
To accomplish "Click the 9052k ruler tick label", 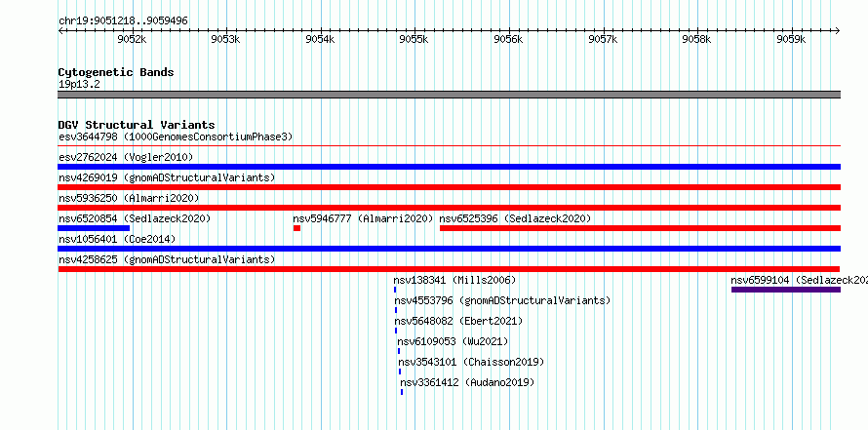I will 132,39.
